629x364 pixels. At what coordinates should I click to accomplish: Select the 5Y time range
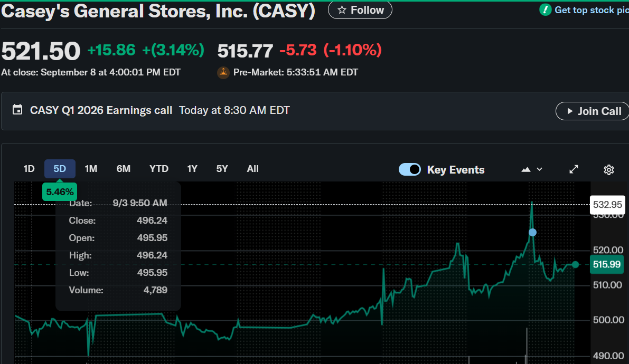(222, 169)
